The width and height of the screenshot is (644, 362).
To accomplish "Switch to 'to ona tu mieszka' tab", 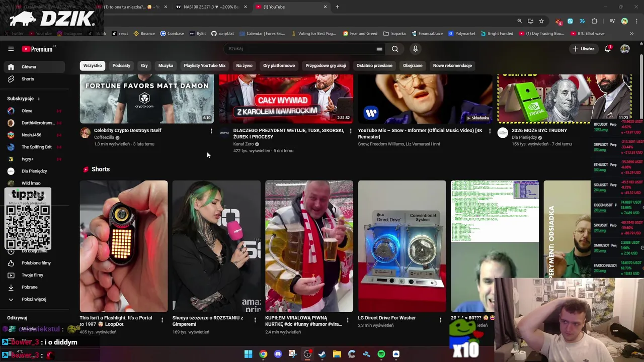I will (x=132, y=7).
